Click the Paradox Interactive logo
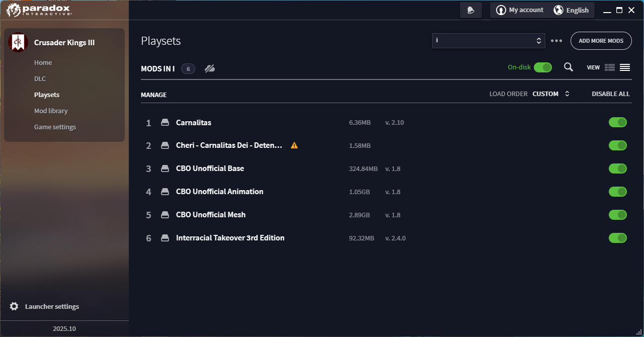This screenshot has height=337, width=644. pos(39,10)
